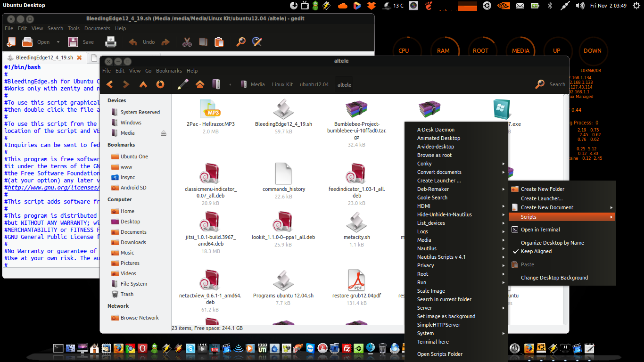Expand Create New Document submenu

(x=562, y=207)
